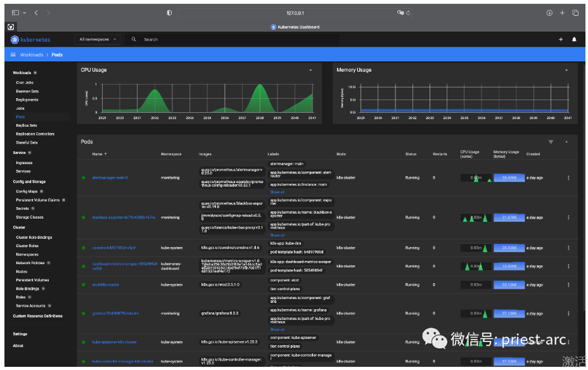
Task: Click the browser downloads icon
Action: [x=549, y=13]
